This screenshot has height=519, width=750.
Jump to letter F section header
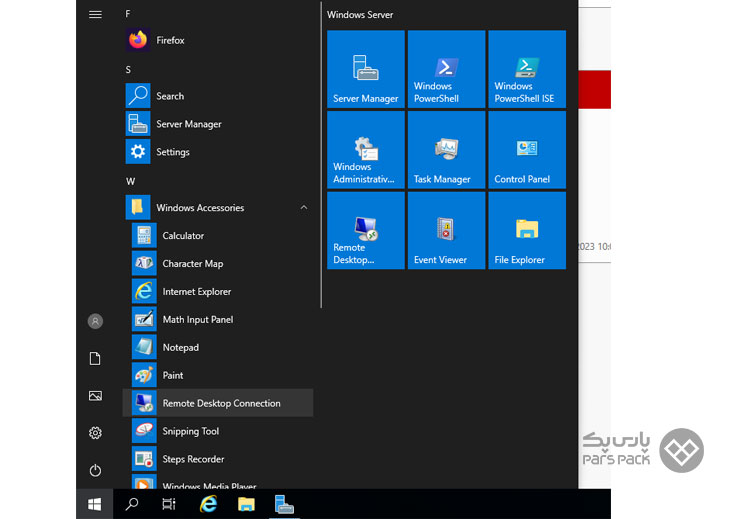(128, 14)
